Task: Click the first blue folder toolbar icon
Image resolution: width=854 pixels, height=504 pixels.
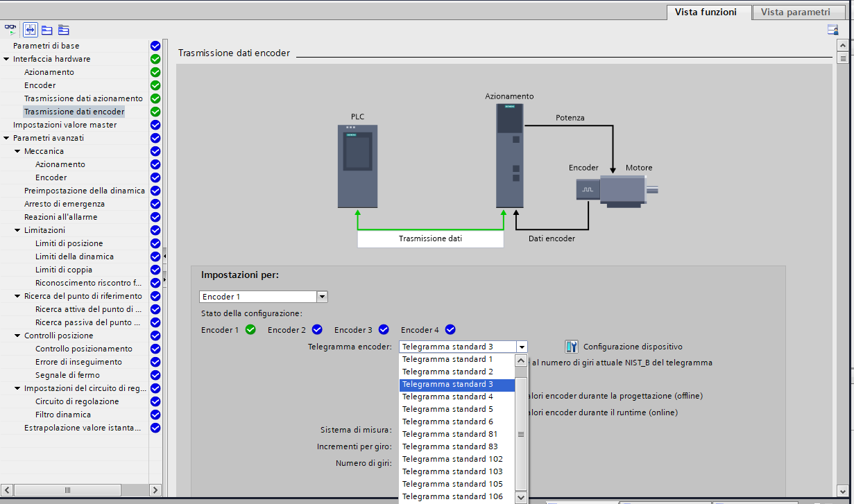Action: pos(47,30)
